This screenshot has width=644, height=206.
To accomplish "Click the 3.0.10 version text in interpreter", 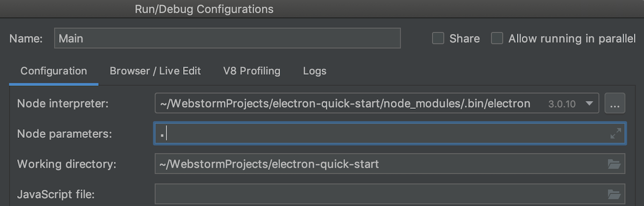I will (562, 104).
